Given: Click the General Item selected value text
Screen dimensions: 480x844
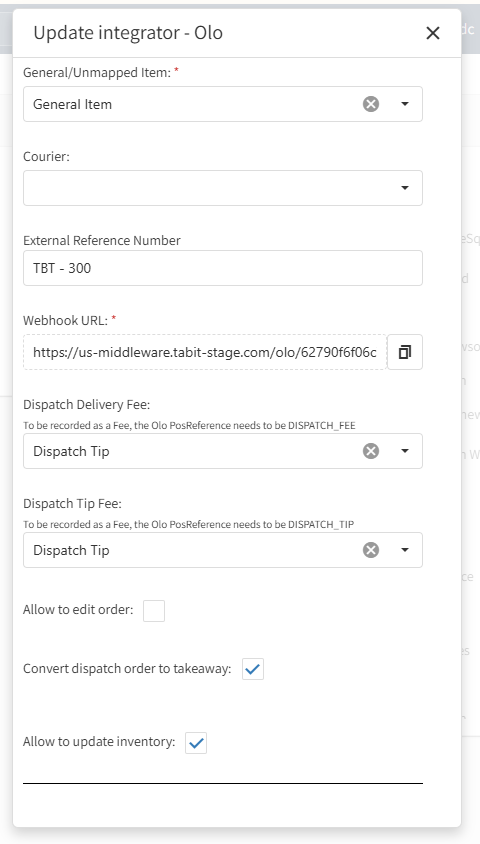Looking at the screenshot, I should tap(73, 104).
